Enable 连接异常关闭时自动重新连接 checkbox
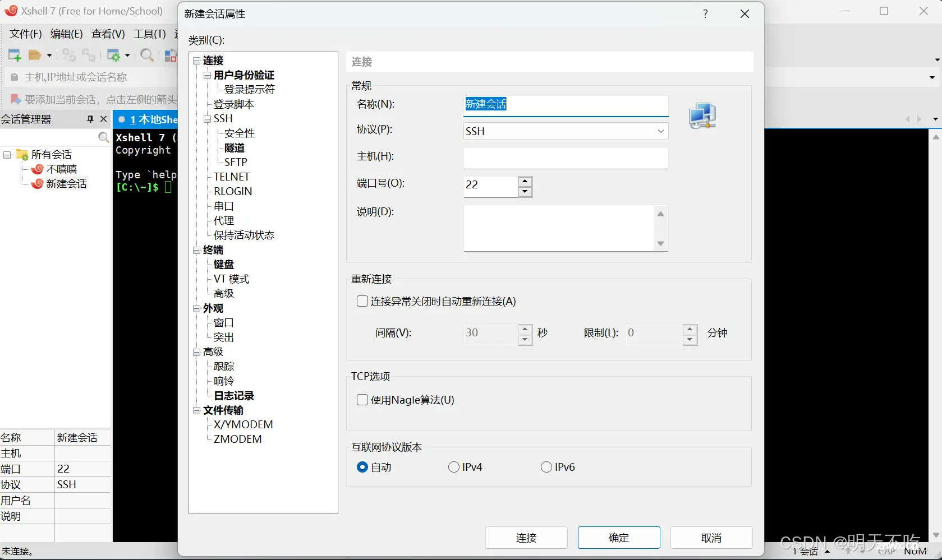Image resolution: width=942 pixels, height=560 pixels. [x=362, y=302]
